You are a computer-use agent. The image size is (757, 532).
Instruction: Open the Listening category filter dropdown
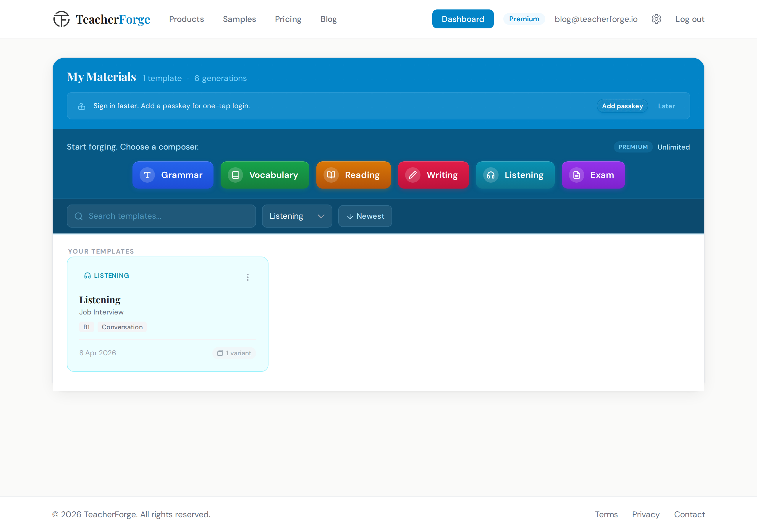[297, 216]
